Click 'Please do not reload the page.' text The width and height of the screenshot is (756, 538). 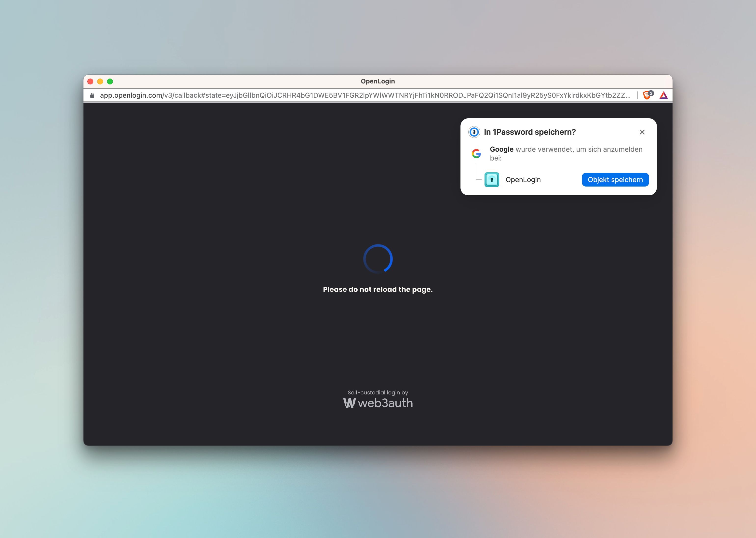(x=378, y=289)
